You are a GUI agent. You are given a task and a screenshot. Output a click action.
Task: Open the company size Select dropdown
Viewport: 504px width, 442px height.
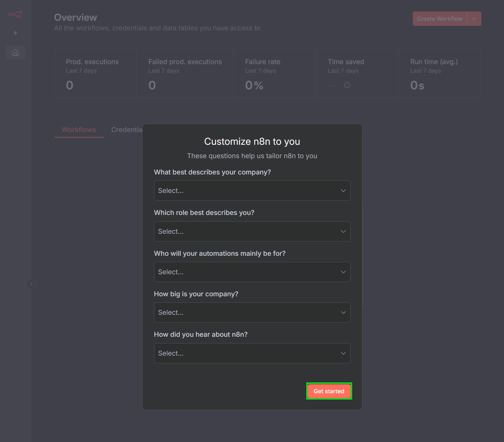click(252, 312)
